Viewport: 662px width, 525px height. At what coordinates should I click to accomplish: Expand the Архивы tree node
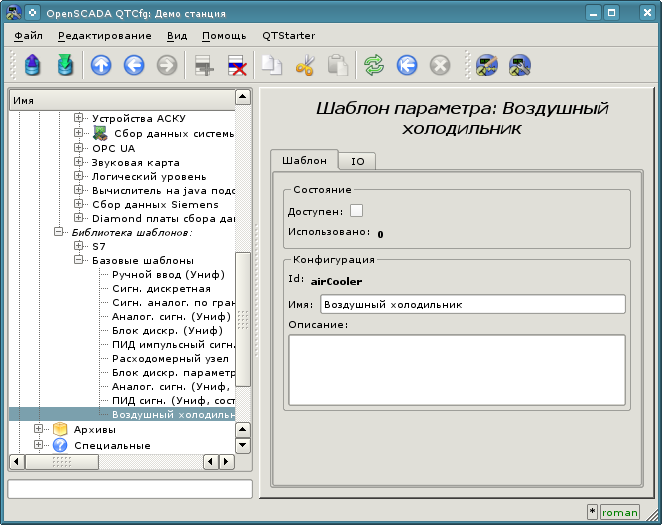(x=39, y=429)
